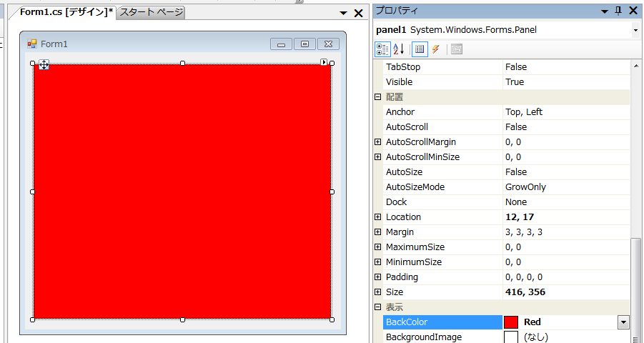
Task: Click the Dock value None
Action: [x=516, y=202]
